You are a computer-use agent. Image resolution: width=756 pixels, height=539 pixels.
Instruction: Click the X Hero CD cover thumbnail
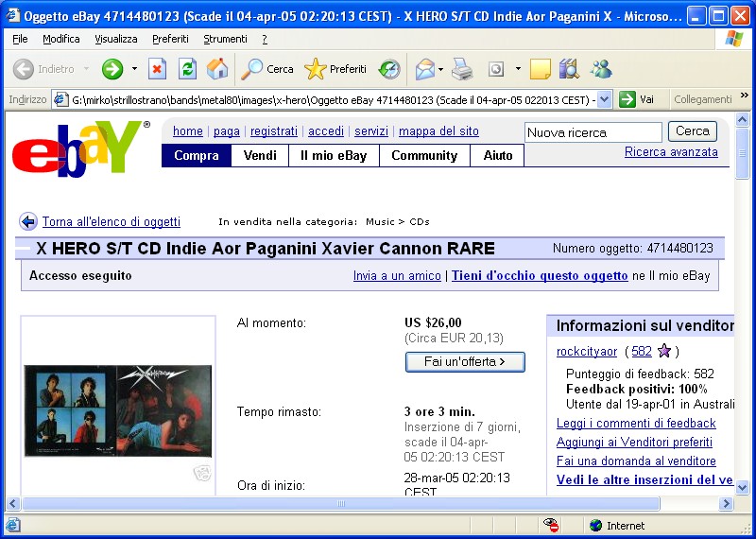tap(117, 410)
